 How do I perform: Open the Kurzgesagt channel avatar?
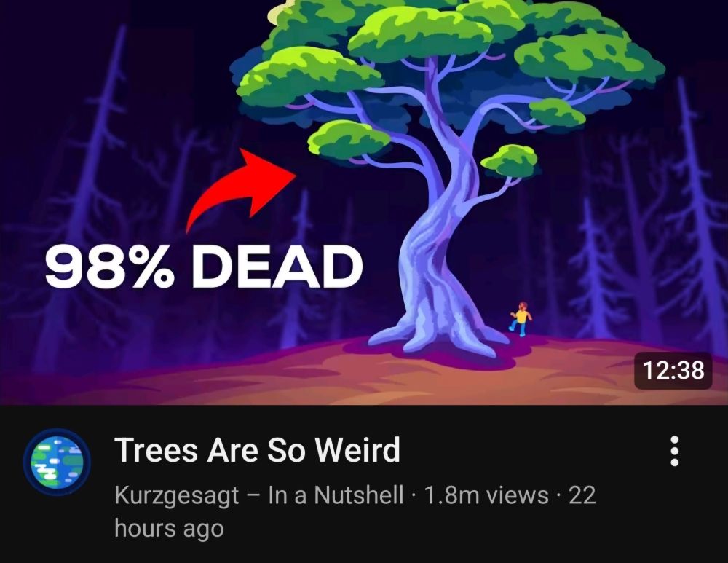click(57, 462)
